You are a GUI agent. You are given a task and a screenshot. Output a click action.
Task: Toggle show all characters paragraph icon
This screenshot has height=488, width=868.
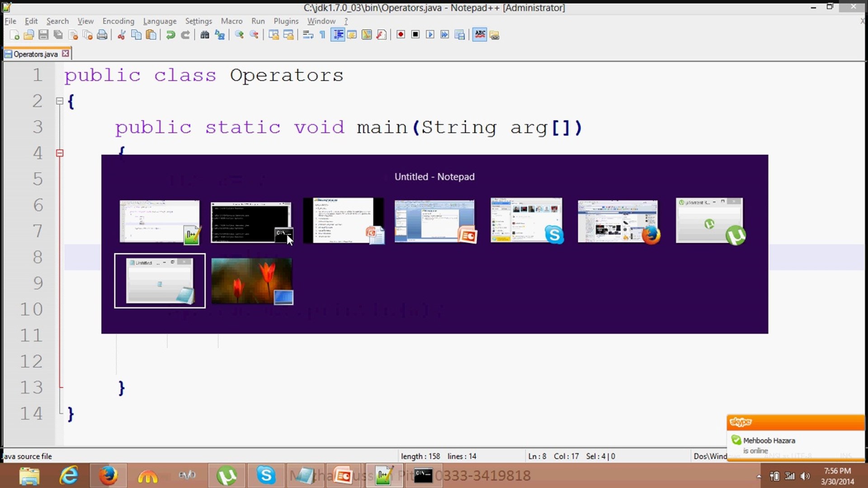point(321,35)
